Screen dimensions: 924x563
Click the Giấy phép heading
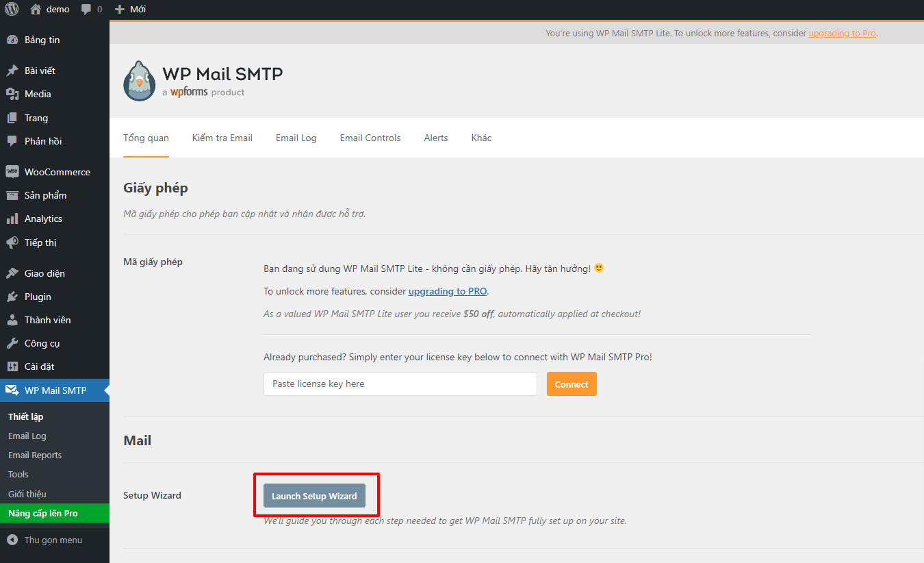(x=155, y=188)
